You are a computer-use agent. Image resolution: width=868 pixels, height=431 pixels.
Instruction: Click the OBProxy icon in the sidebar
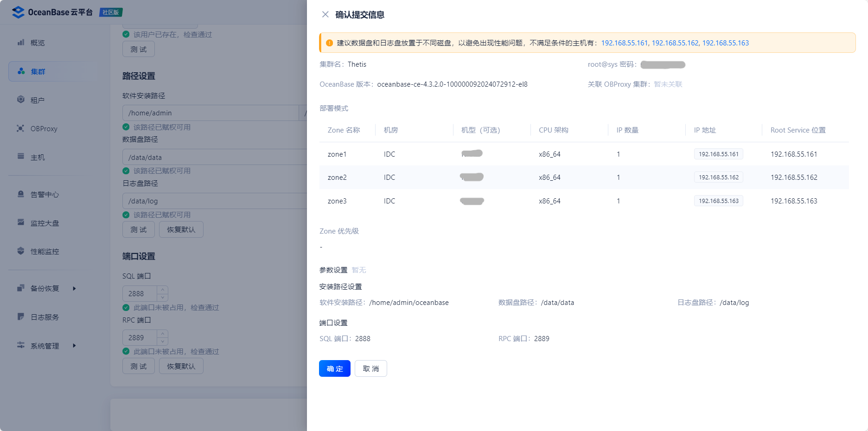(x=21, y=128)
